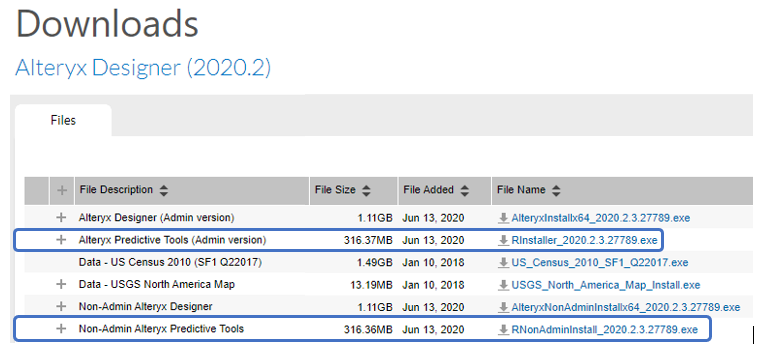The height and width of the screenshot is (363, 769).
Task: Select the 13.19MB file size cell
Action: 371,285
